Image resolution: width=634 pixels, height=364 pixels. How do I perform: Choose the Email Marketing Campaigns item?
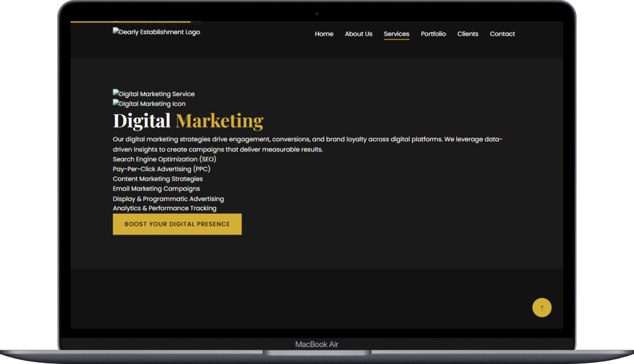[x=156, y=189]
